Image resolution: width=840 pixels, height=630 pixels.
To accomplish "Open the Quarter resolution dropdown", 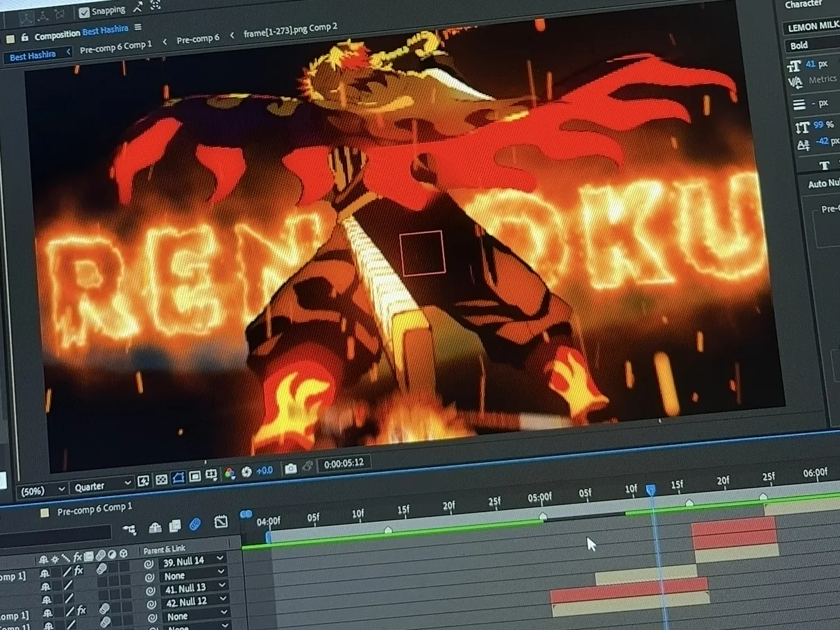I will tap(101, 486).
